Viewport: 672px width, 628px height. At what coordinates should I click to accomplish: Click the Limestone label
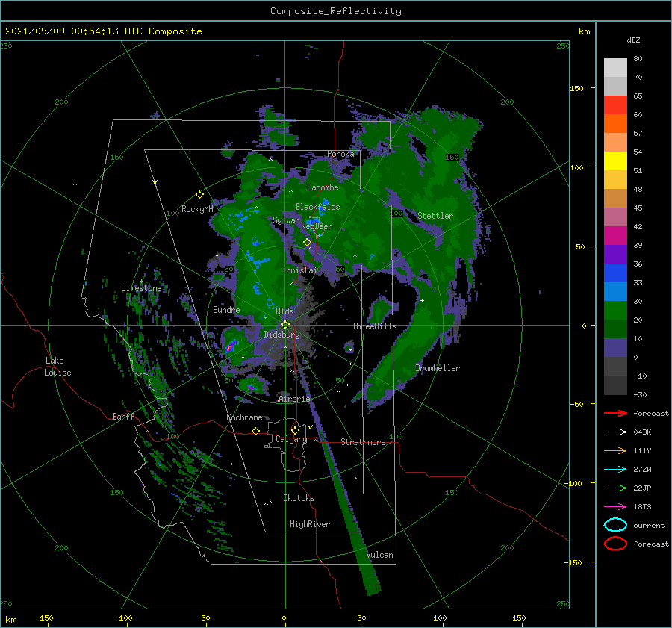[141, 288]
